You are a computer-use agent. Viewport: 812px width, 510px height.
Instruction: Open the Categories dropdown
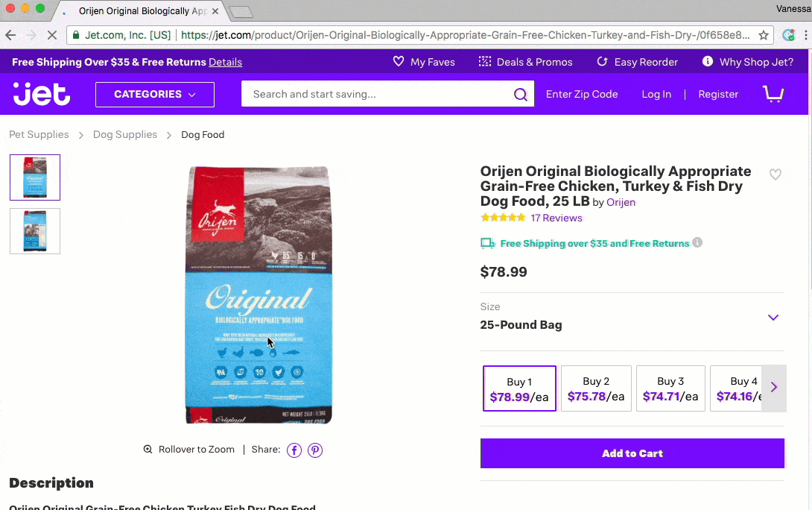pos(155,95)
